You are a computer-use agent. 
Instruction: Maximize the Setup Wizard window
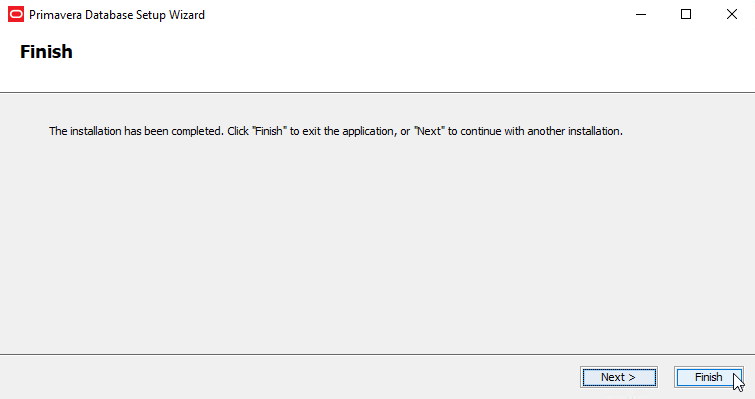pyautogui.click(x=686, y=14)
